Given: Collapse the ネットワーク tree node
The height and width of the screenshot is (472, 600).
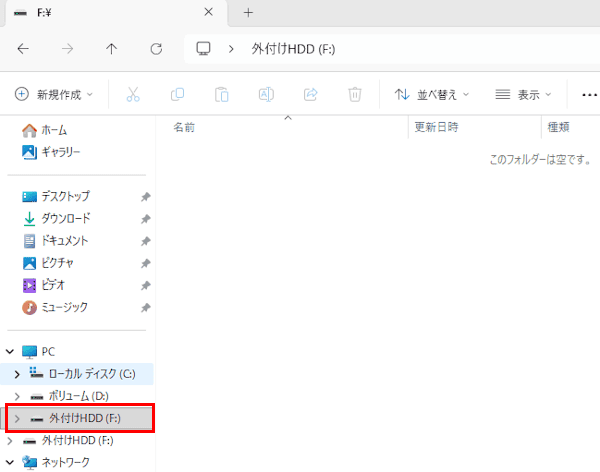Looking at the screenshot, I should pos(10,462).
